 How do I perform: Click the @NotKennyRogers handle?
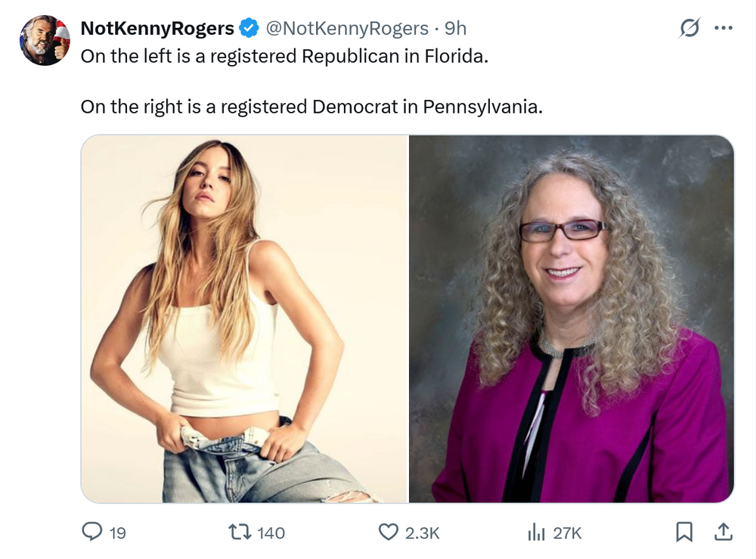[347, 29]
